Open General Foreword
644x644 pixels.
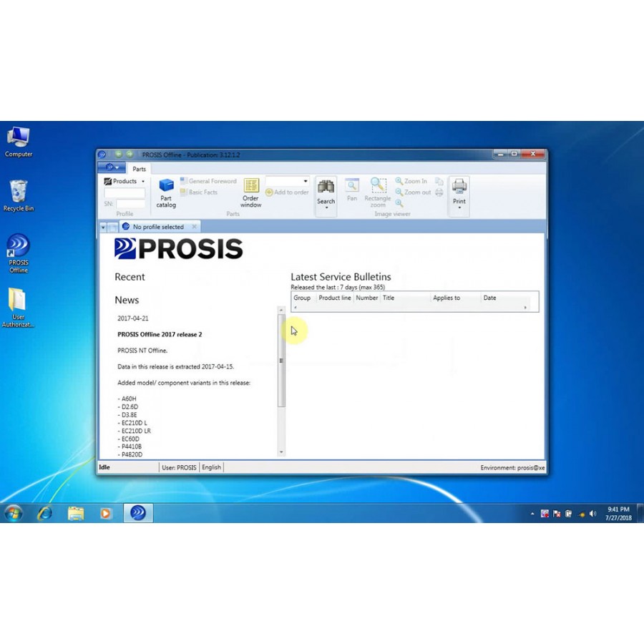click(209, 181)
